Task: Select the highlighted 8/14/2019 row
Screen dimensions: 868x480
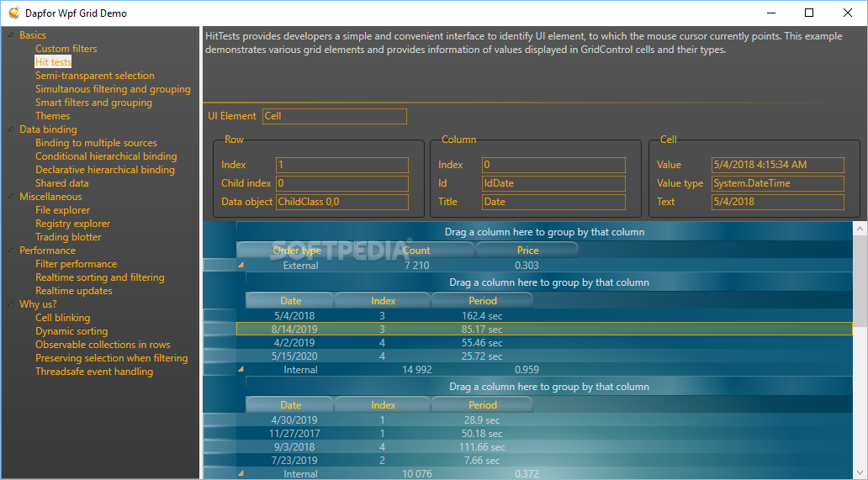Action: click(x=544, y=330)
